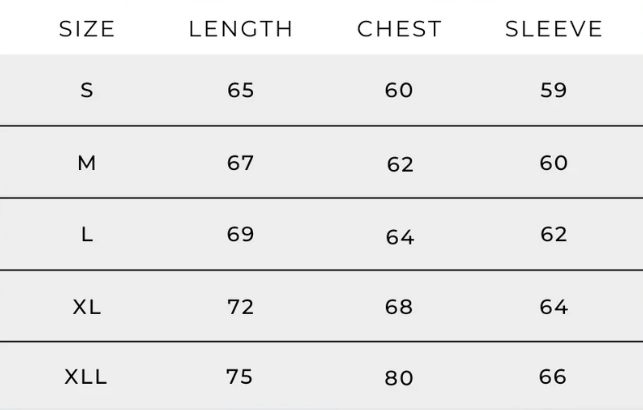This screenshot has height=410, width=643.
Task: Click sleeve value 59 for size S
Action: point(554,90)
